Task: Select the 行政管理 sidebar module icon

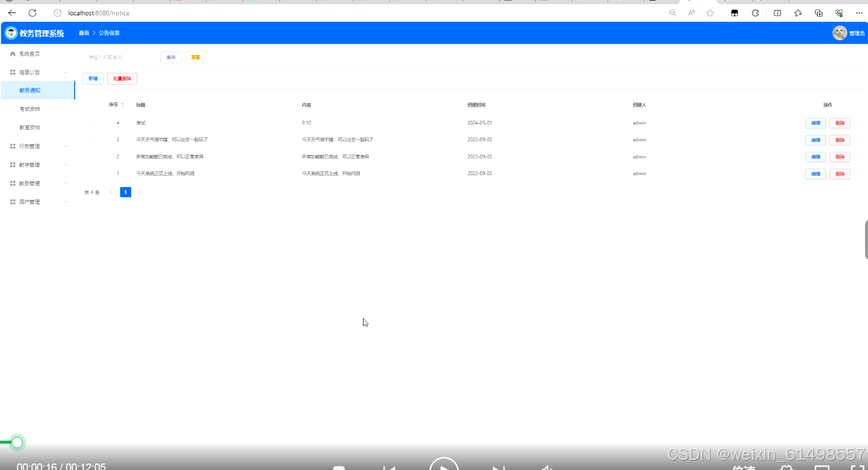Action: point(12,146)
